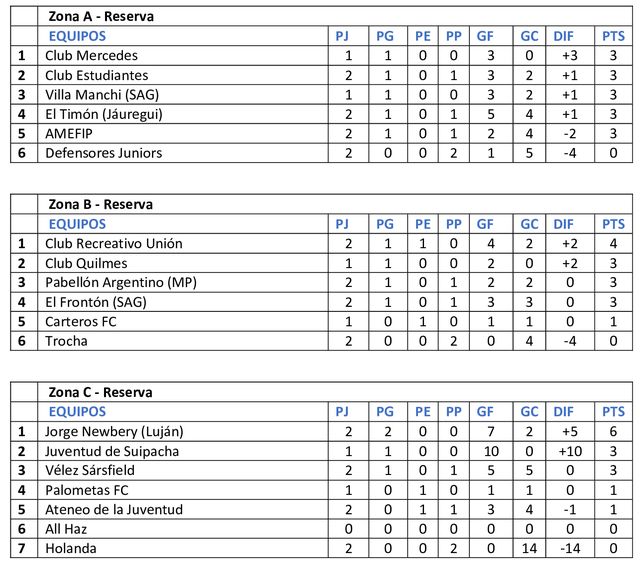The image size is (640, 566).
Task: Click the Zona B - Reserva table title
Action: click(101, 204)
